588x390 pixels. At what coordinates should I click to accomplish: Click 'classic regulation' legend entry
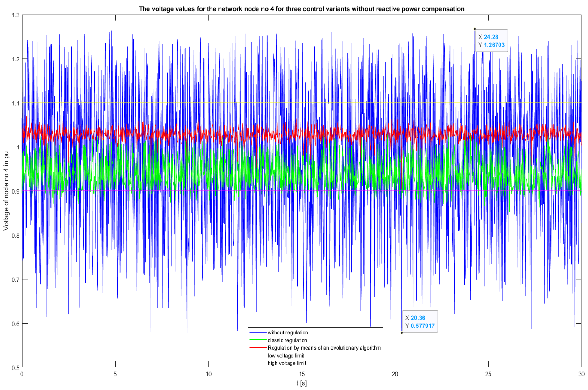(287, 340)
